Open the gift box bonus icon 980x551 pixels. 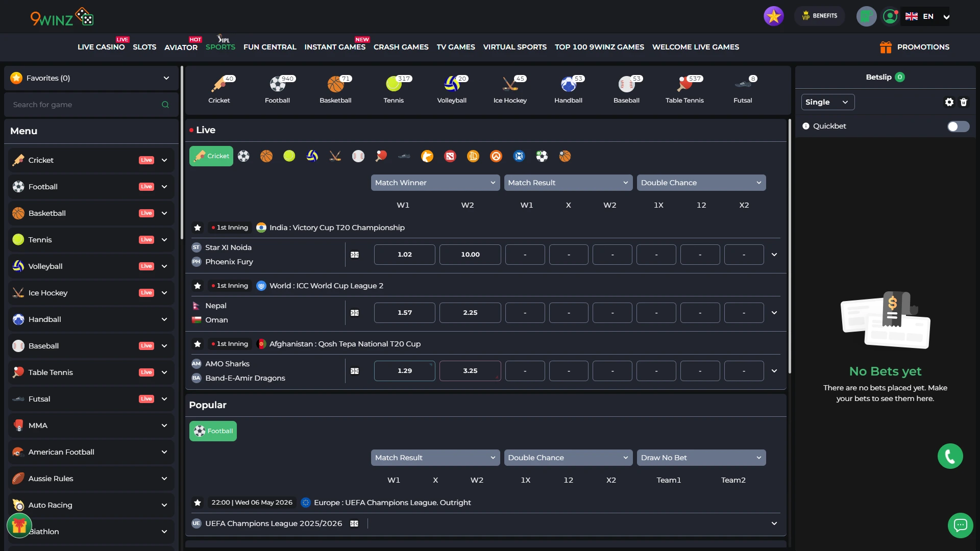(19, 525)
